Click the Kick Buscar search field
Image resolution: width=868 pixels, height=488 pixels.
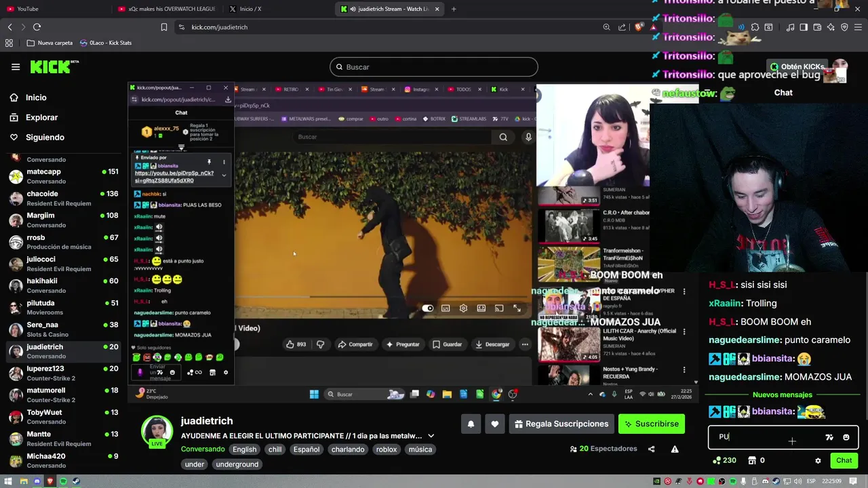434,67
